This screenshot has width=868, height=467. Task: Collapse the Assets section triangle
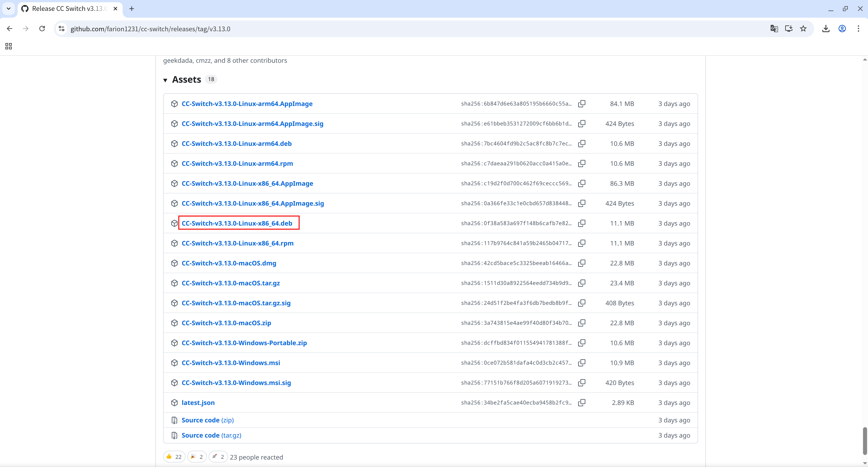tap(165, 80)
